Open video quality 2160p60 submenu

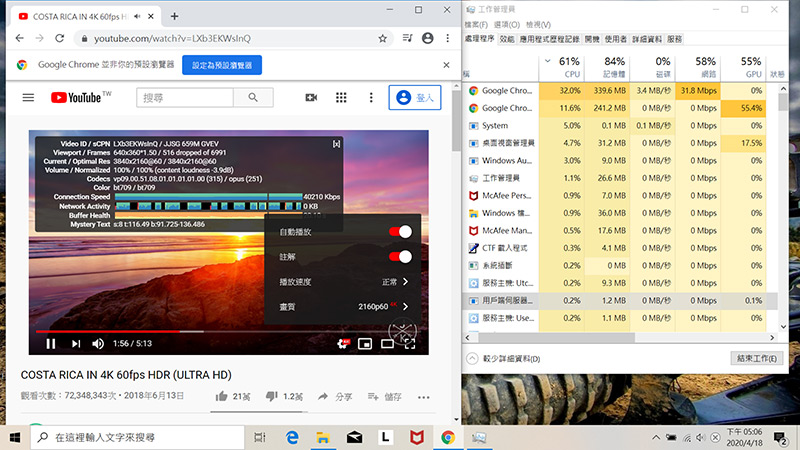coord(342,307)
